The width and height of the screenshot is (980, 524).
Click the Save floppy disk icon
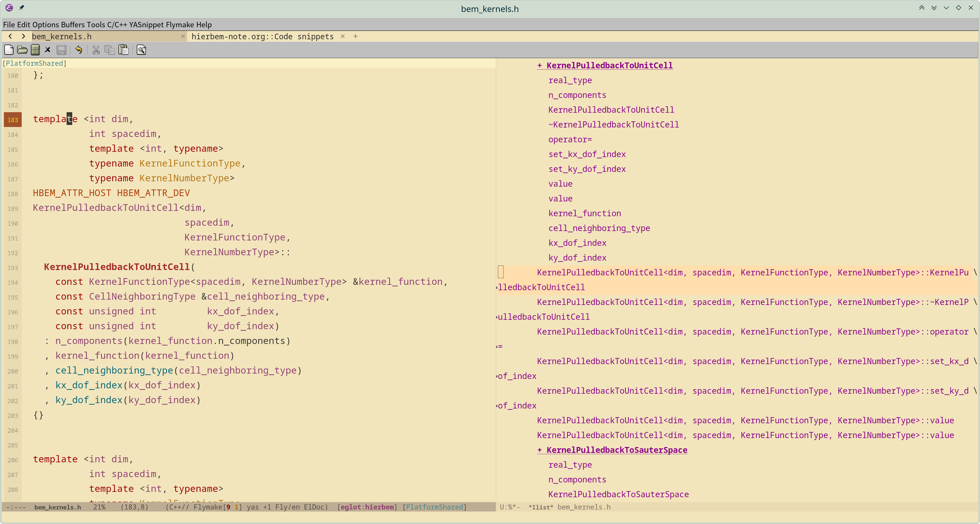(x=61, y=50)
